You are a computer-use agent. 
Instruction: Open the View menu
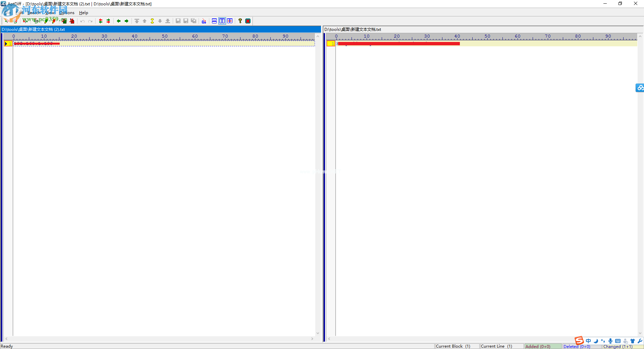(50, 13)
